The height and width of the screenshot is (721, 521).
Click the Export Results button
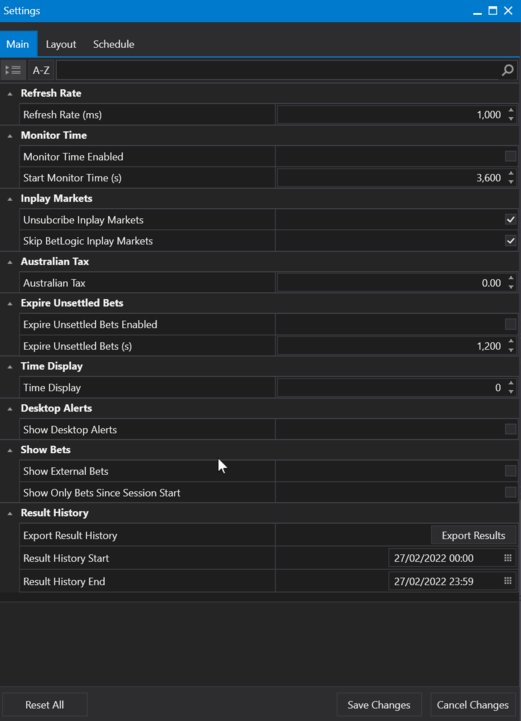tap(473, 535)
